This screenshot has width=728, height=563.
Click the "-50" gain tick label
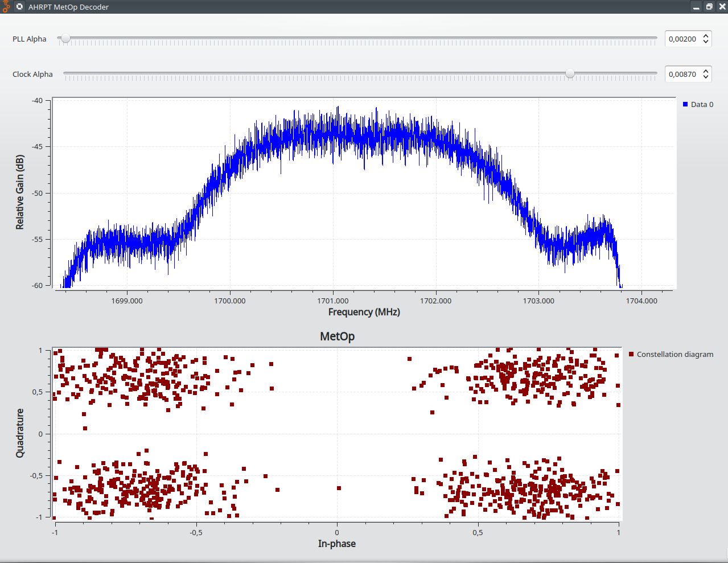pos(38,193)
